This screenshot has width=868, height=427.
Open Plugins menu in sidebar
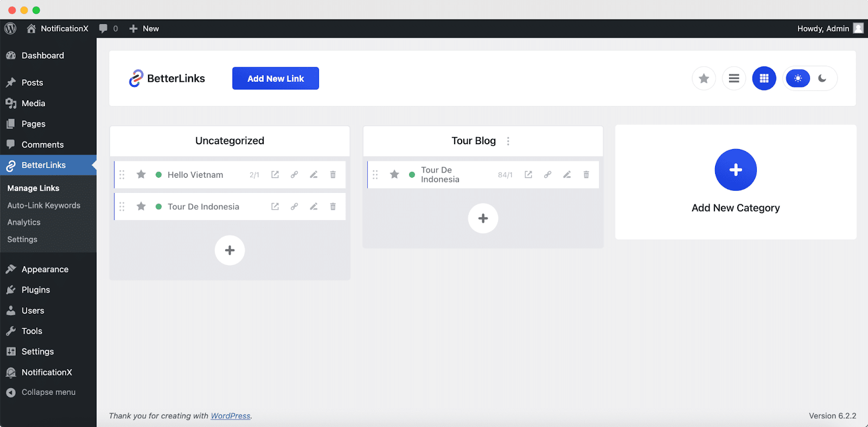[48, 290]
